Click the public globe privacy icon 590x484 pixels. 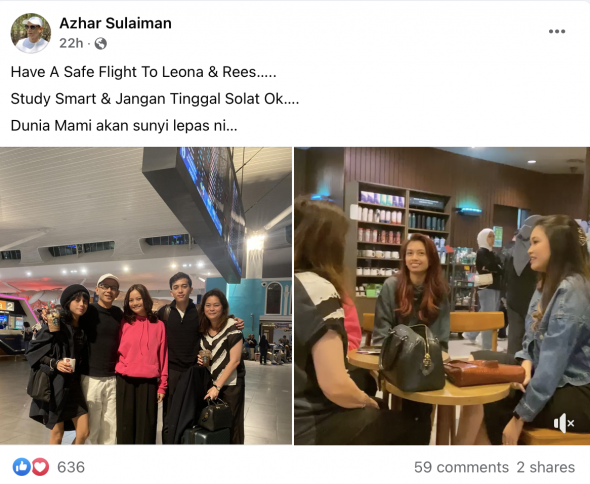click(100, 44)
